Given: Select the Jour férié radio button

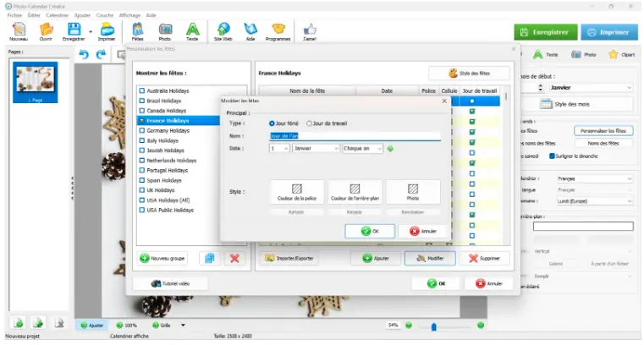Looking at the screenshot, I should [272, 123].
